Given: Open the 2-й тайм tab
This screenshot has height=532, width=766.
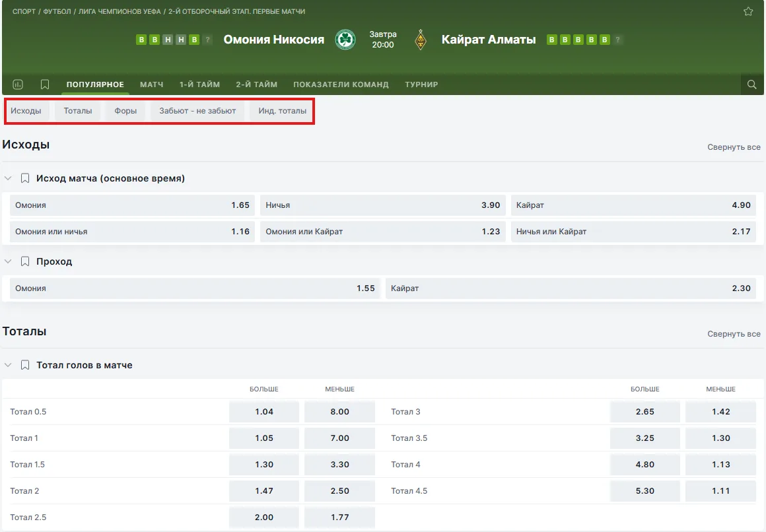Looking at the screenshot, I should tap(256, 84).
